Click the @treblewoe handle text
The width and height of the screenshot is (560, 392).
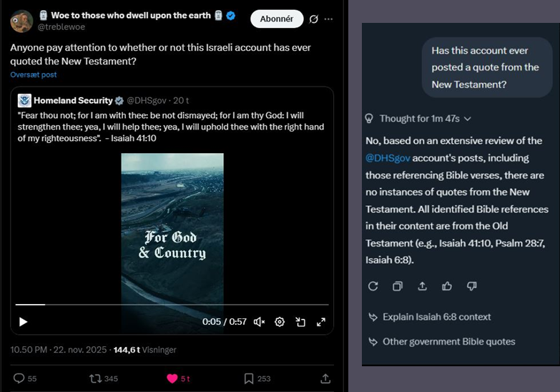pos(62,26)
